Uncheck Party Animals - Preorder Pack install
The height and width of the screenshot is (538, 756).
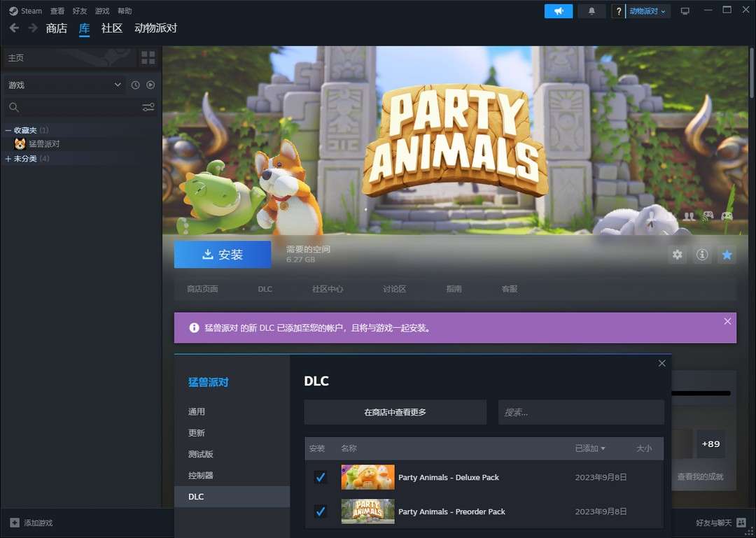pyautogui.click(x=320, y=511)
